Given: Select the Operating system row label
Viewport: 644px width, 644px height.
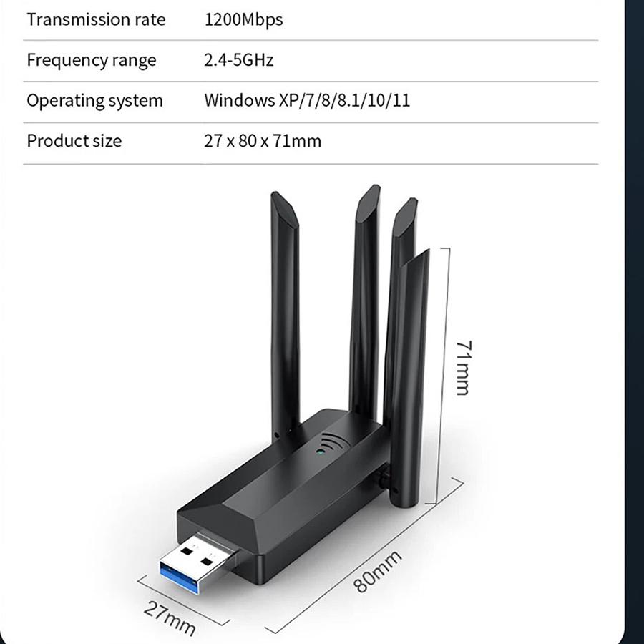Looking at the screenshot, I should tap(95, 101).
